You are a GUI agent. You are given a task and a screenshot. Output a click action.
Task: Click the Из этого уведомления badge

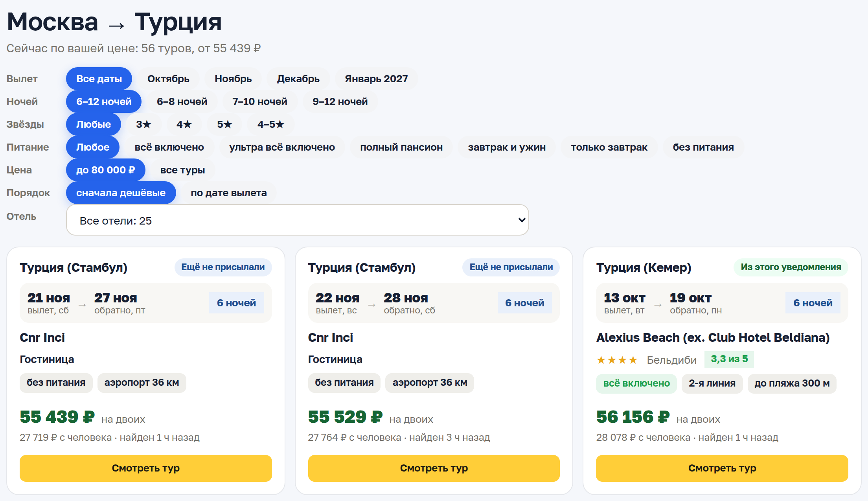click(x=791, y=267)
